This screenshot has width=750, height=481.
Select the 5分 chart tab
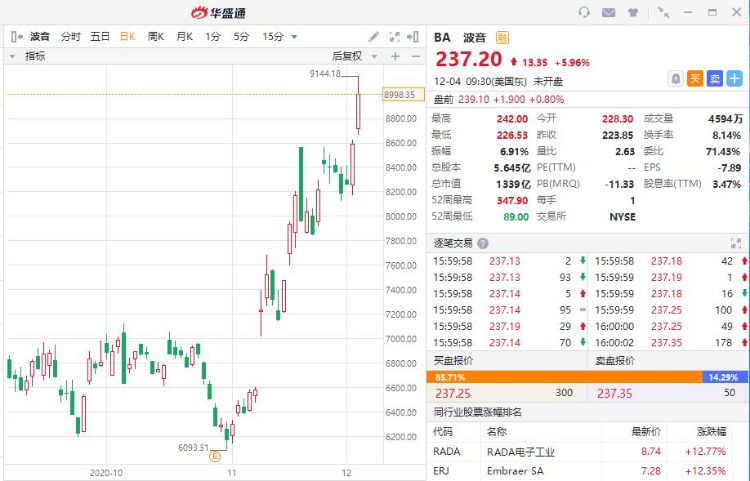point(241,36)
